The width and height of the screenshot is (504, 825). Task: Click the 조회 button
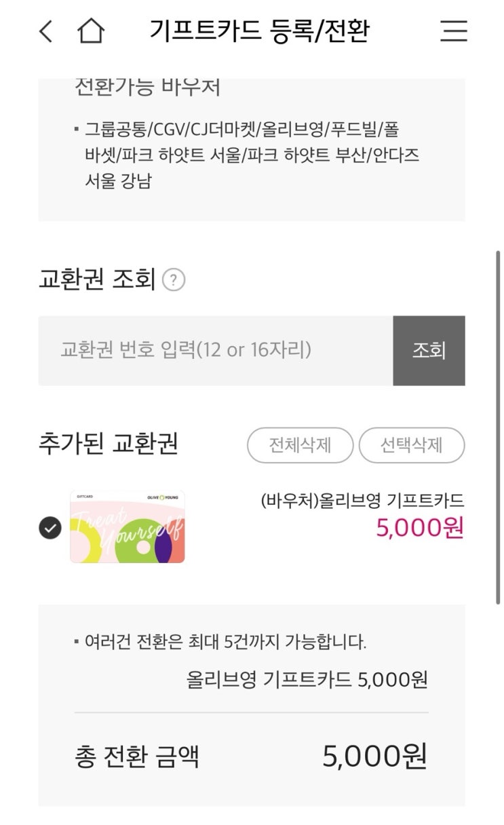click(x=429, y=350)
